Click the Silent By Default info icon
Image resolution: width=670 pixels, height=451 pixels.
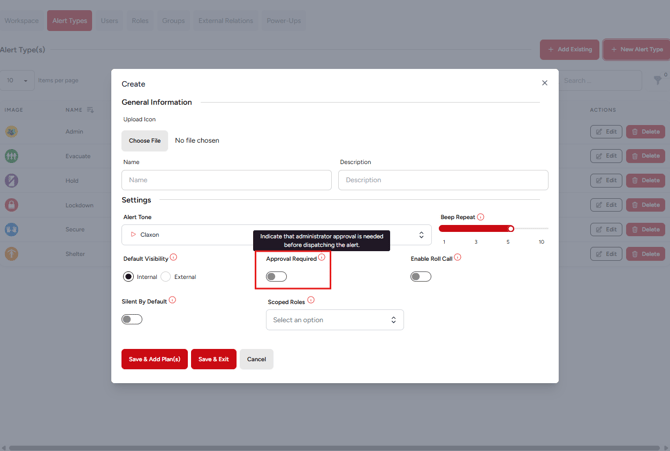pyautogui.click(x=172, y=300)
